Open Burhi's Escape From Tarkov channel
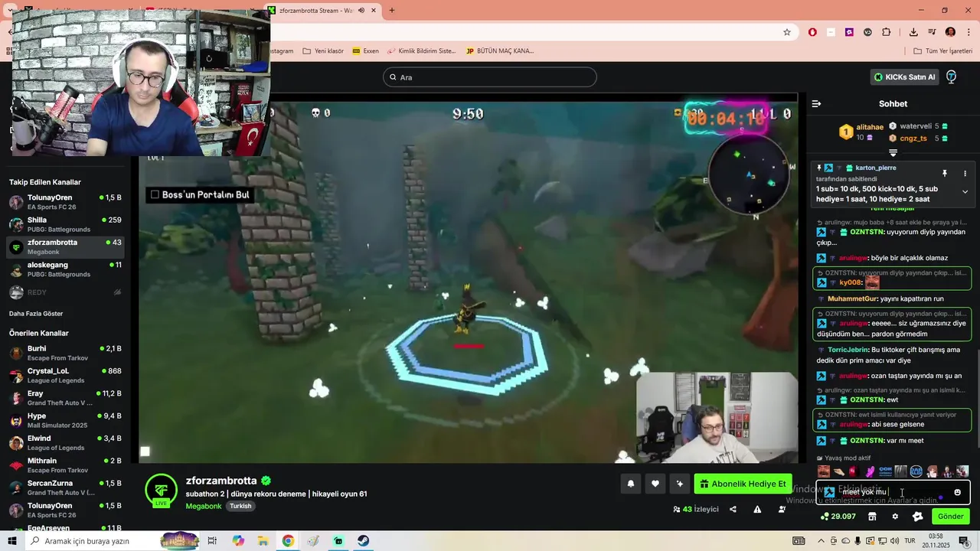The width and height of the screenshot is (980, 551). click(x=66, y=353)
